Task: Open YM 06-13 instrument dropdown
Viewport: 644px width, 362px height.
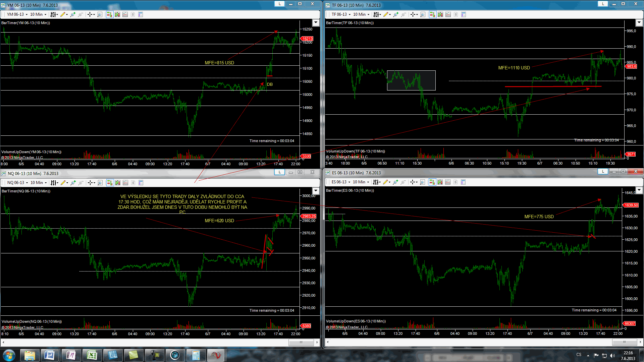Action: 17,14
